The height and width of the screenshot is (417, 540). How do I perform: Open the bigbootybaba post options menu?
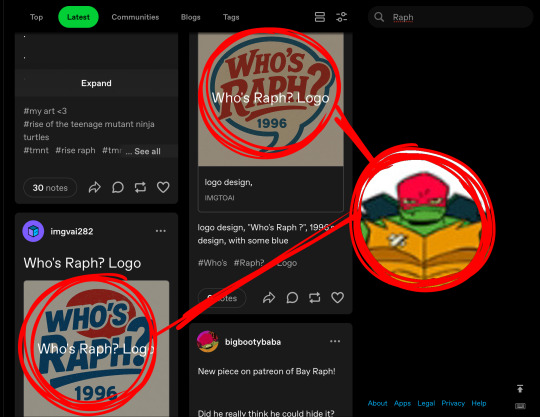(x=335, y=341)
